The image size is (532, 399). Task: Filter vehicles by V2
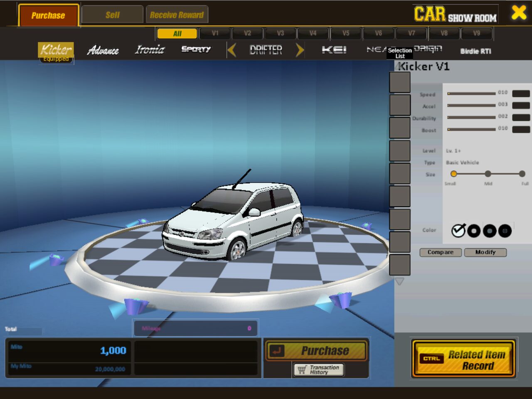(x=247, y=33)
